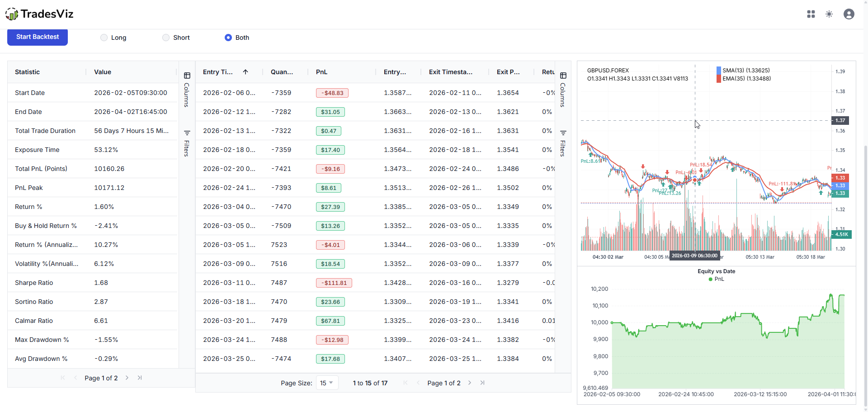868x412 pixels.
Task: Jump to last page of trades table
Action: point(482,383)
